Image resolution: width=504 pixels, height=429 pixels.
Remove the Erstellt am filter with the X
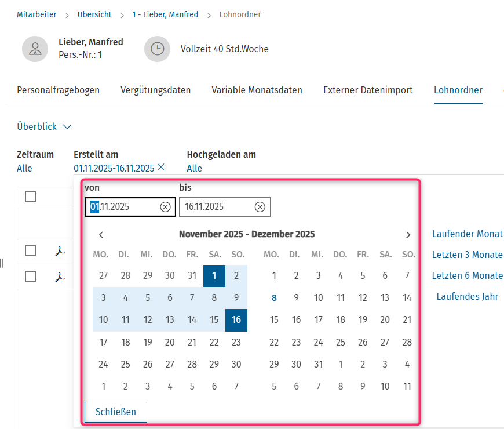[160, 167]
